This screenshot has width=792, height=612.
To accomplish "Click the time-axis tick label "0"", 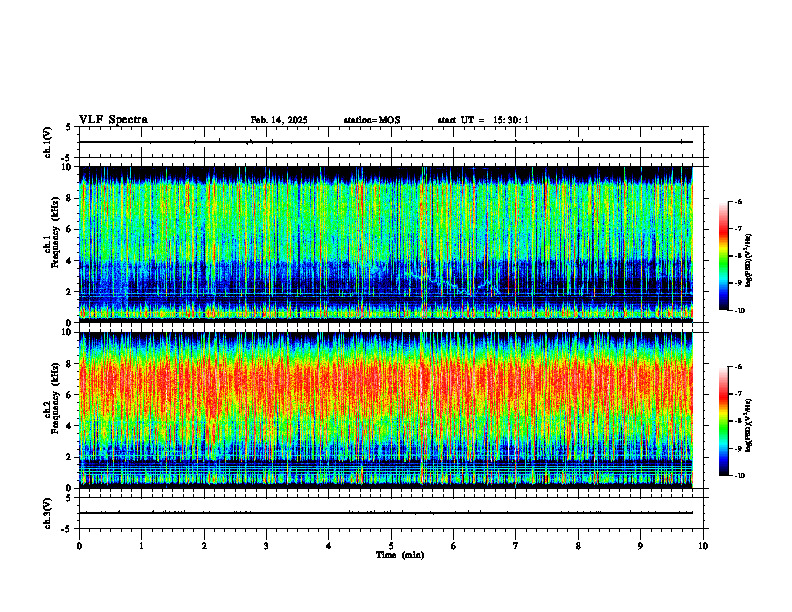I will 79,546.
